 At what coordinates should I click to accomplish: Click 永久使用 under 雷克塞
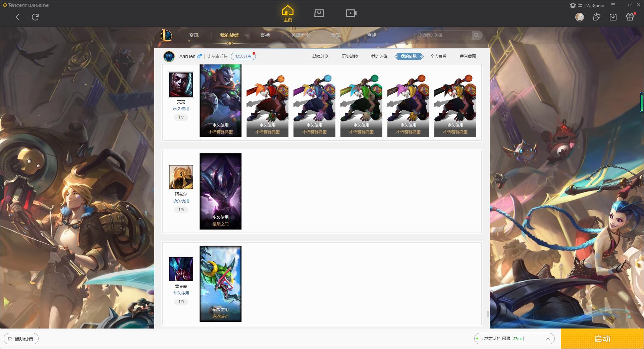[181, 293]
